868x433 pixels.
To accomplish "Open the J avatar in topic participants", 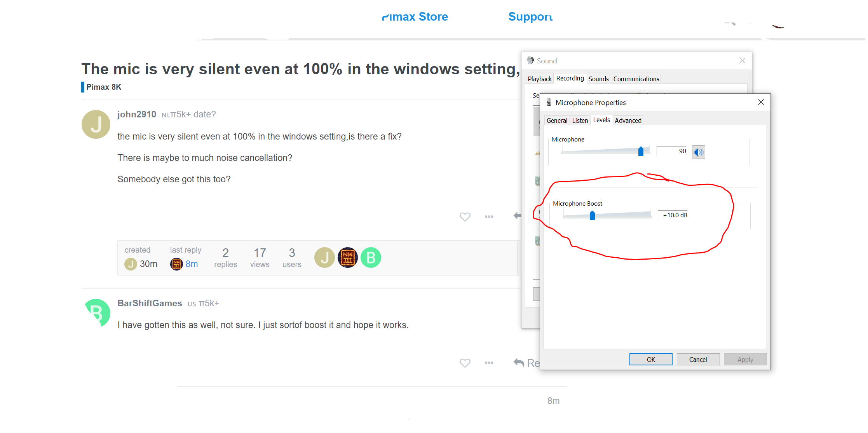I will point(324,257).
